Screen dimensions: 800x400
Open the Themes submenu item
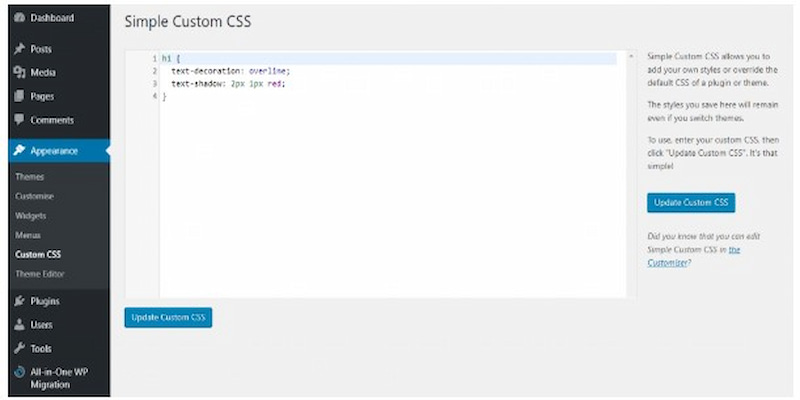click(x=30, y=177)
